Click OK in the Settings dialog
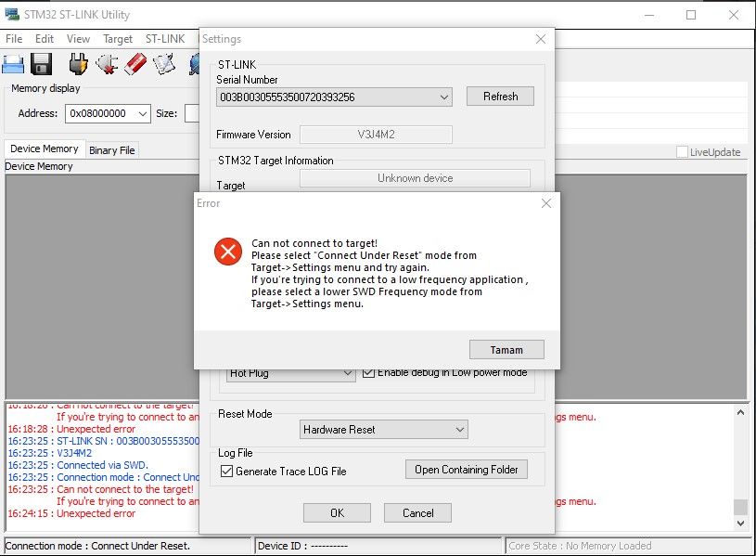This screenshot has height=556, width=756. [337, 513]
